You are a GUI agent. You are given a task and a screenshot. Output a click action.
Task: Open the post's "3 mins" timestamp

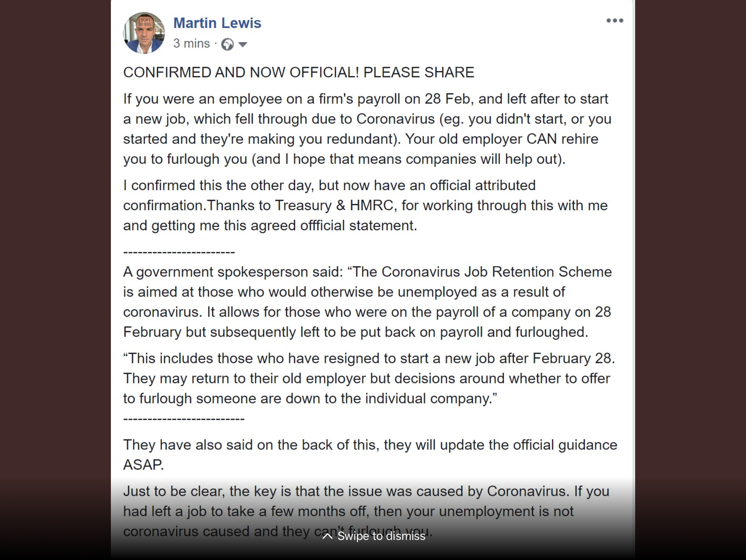click(191, 44)
